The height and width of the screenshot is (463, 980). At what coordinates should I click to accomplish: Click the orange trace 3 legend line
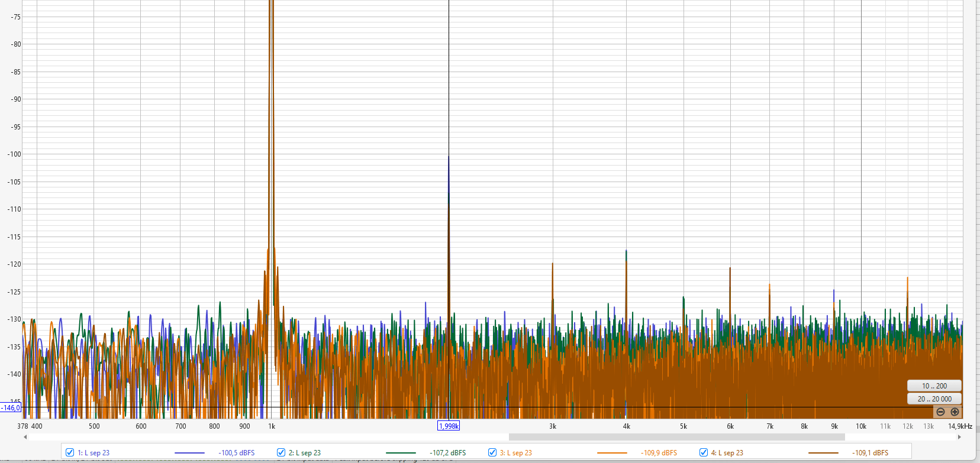(612, 453)
